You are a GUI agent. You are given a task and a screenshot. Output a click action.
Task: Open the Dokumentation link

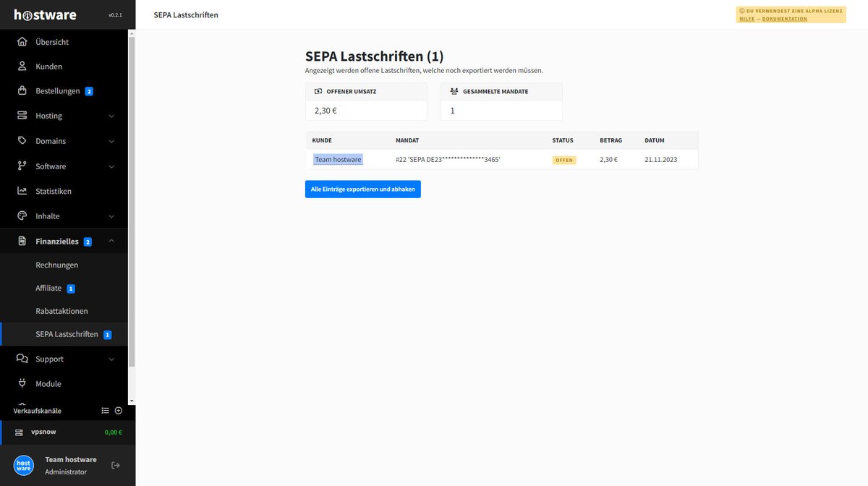pos(785,19)
